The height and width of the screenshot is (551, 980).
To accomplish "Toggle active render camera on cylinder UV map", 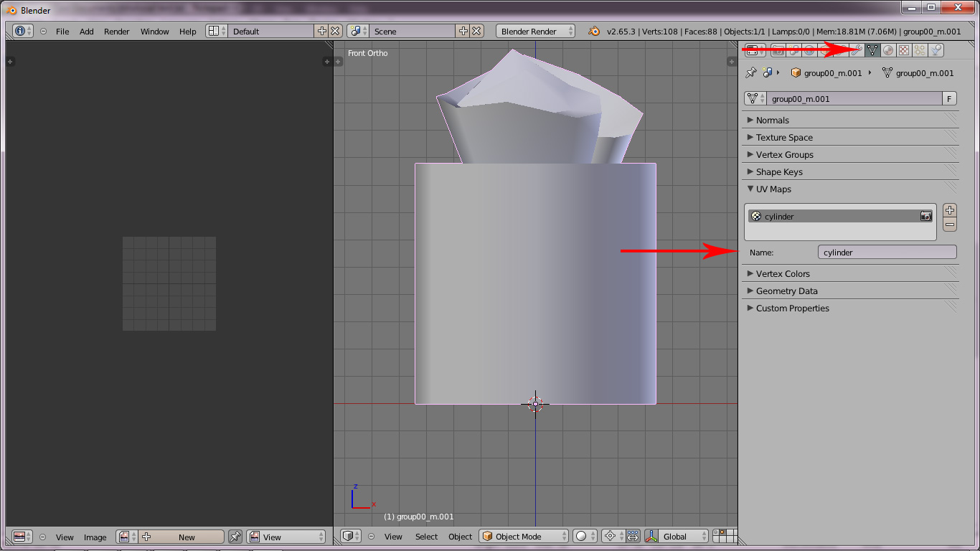I will (926, 217).
